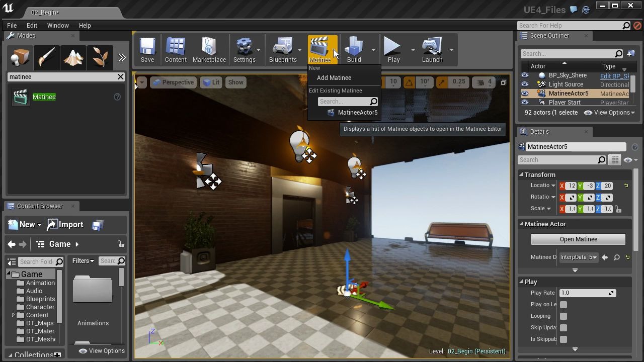The image size is (644, 362).
Task: Reset Location to default yellow arrow
Action: [626, 186]
